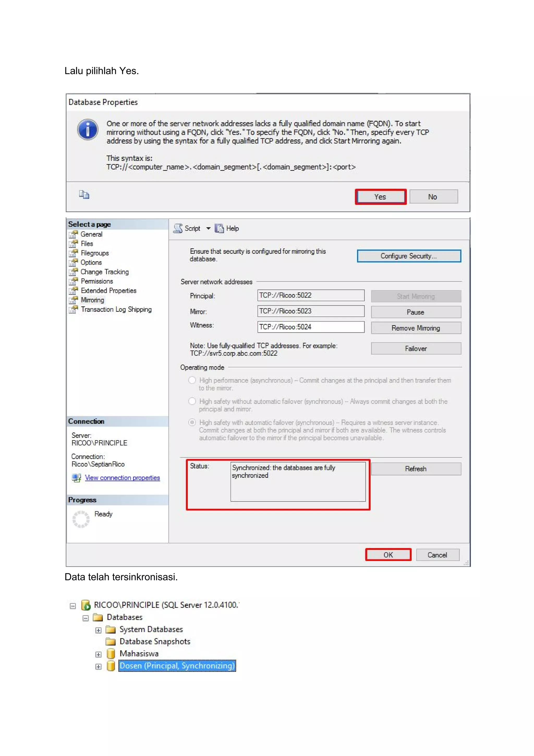Image resolution: width=534 pixels, height=756 pixels.
Task: Open the Script dropdown arrow
Action: coord(208,228)
